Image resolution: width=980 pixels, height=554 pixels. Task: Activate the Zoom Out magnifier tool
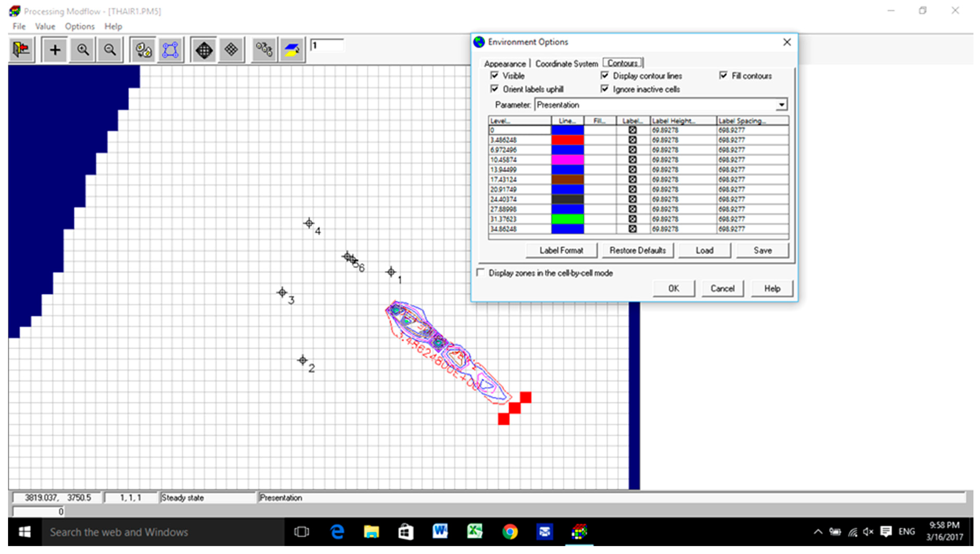click(x=110, y=50)
